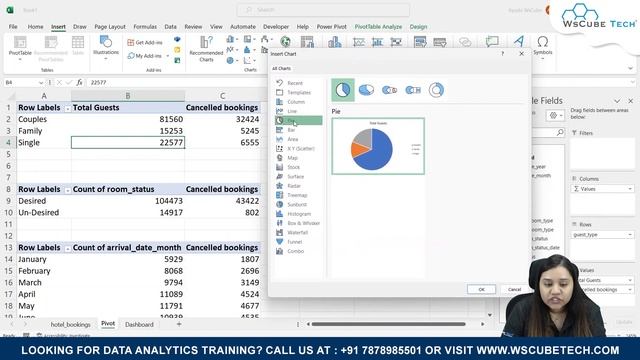Open the PivotTable button in ribbon
Screen dimensions: 640x360
point(20,48)
